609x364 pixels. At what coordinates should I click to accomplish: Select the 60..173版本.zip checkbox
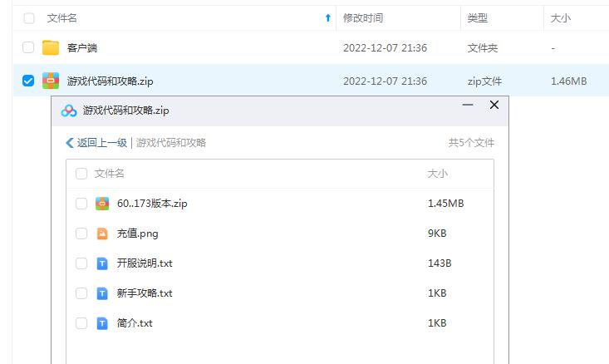click(x=81, y=204)
